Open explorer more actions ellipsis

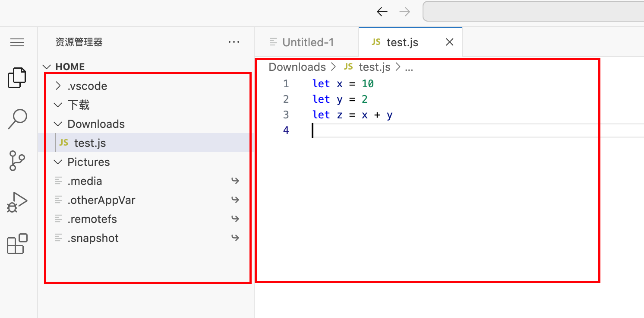tap(234, 42)
